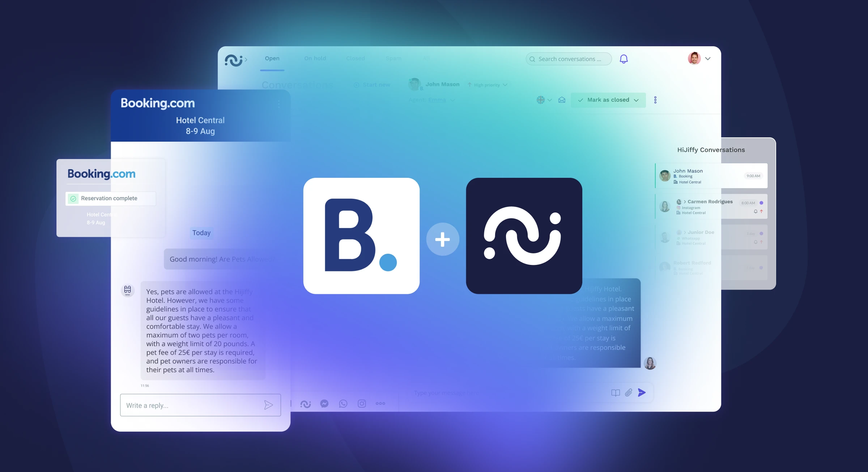Expand the three-dot options menu
Image resolution: width=868 pixels, height=472 pixels.
coord(655,100)
